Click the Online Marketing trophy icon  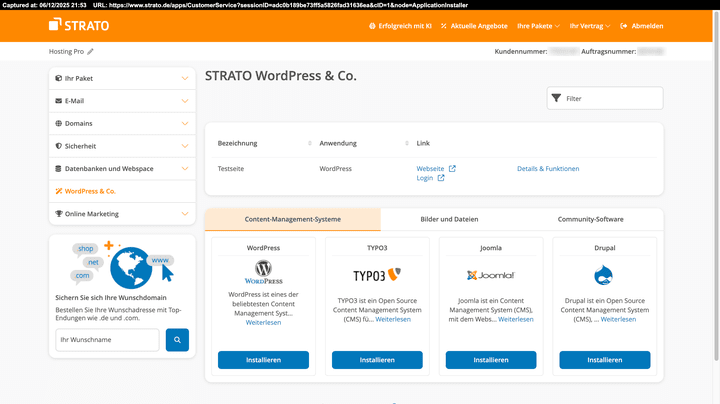[58, 213]
